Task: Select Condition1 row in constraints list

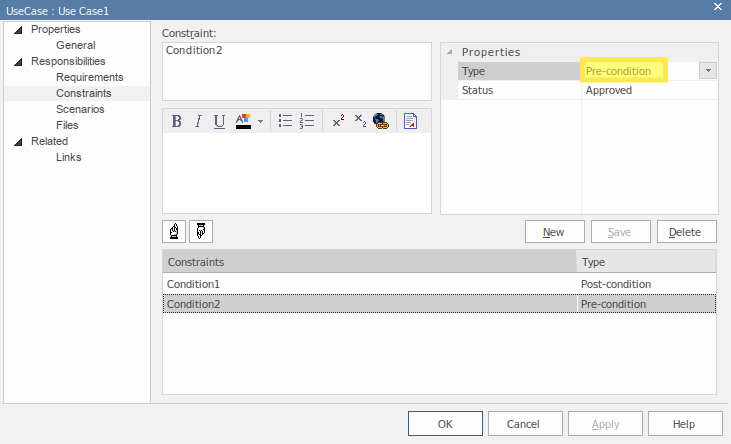Action: click(370, 284)
